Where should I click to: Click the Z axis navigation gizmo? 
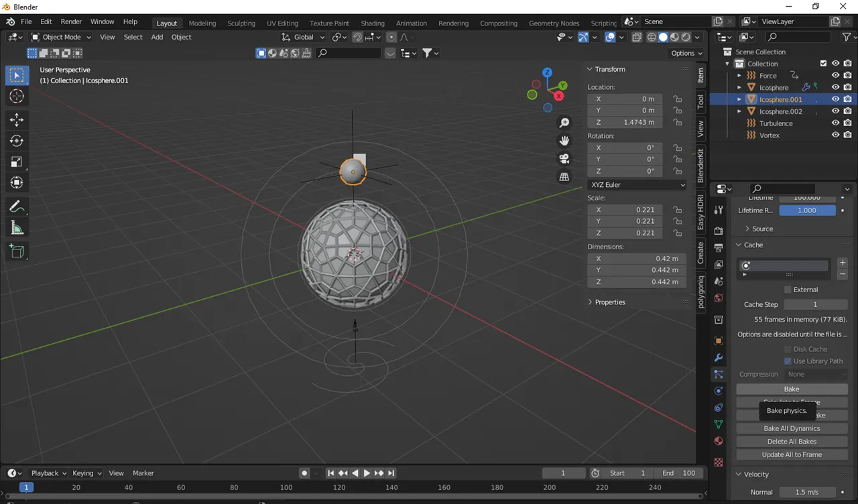pyautogui.click(x=548, y=72)
